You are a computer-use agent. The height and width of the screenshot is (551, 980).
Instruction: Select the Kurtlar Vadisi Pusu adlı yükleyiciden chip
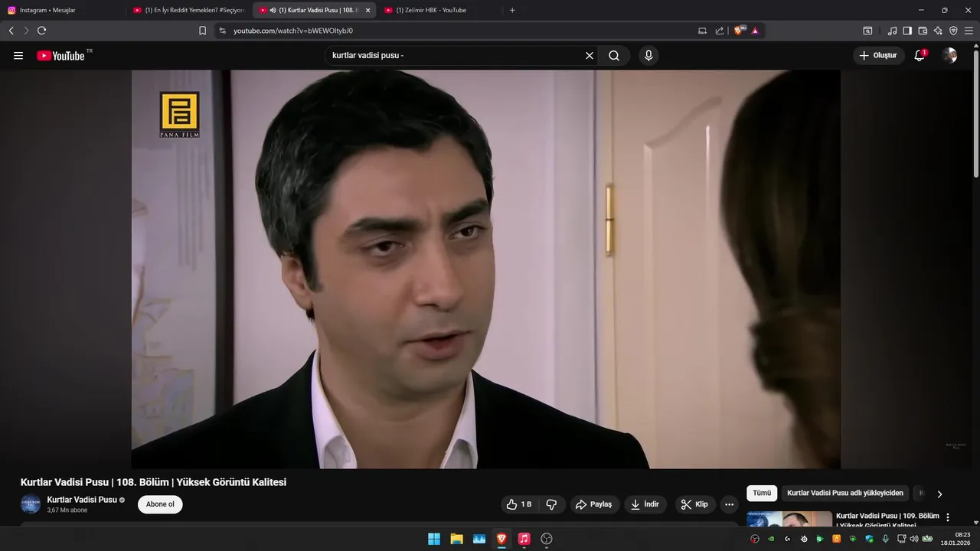pyautogui.click(x=845, y=494)
